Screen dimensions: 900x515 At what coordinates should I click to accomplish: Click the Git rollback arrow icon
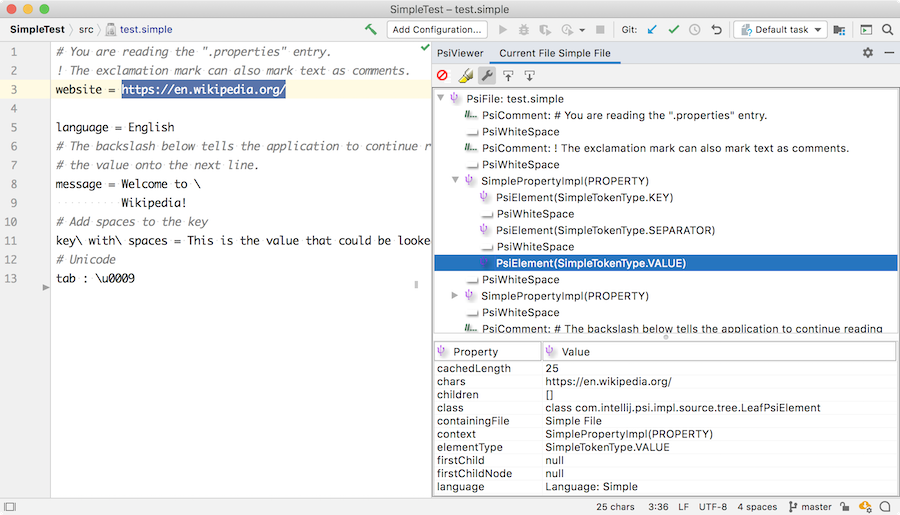[x=716, y=30]
